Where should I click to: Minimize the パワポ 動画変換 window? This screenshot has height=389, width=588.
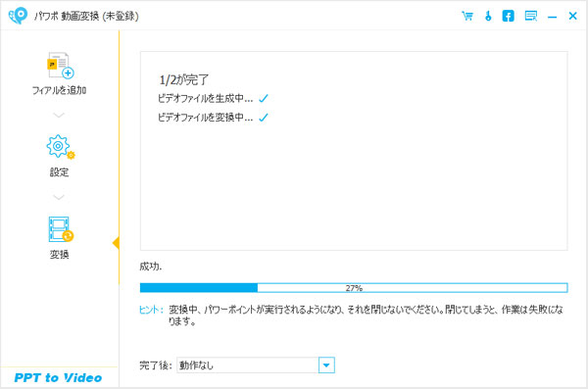coord(552,17)
